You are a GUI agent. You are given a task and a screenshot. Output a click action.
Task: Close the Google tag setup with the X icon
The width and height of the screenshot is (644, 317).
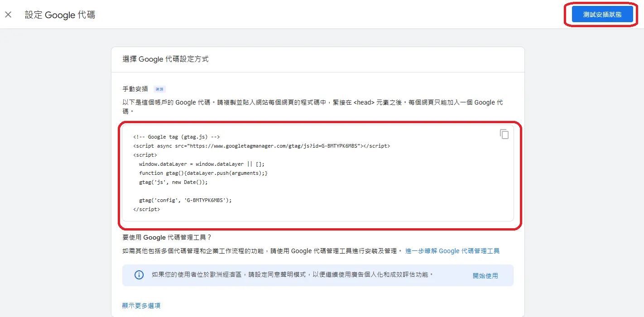click(8, 14)
